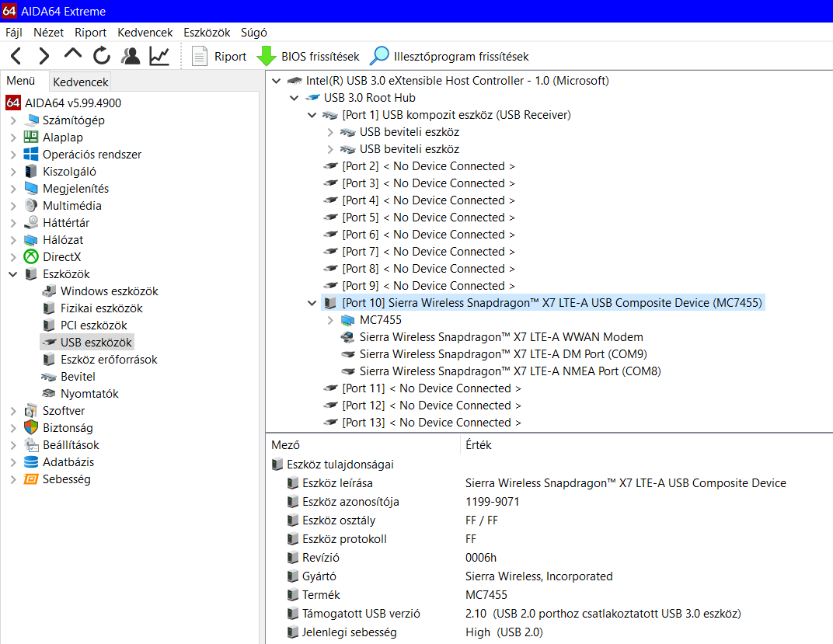Click the Kiszolgáló server icon
Screen dimensions: 833x644
31,171
